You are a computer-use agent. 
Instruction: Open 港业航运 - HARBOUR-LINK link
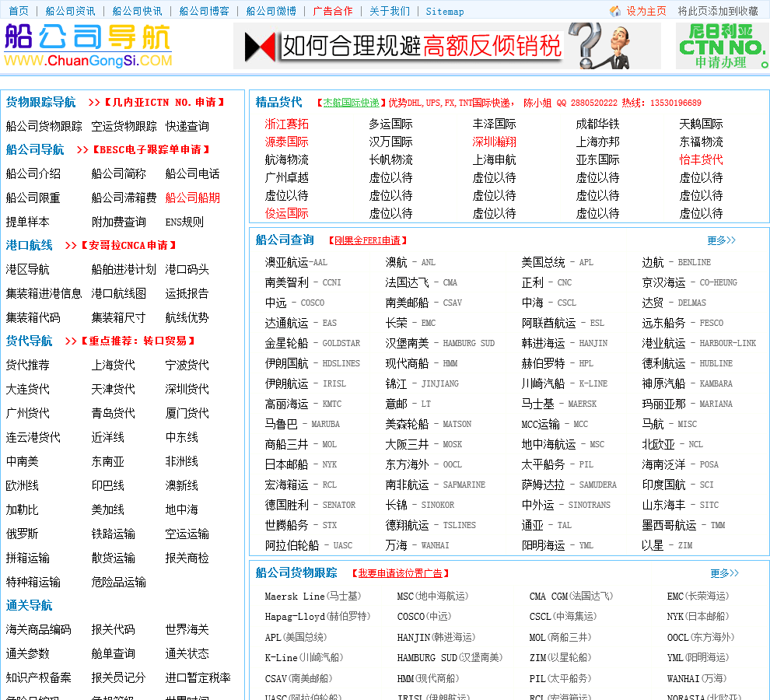coord(698,343)
